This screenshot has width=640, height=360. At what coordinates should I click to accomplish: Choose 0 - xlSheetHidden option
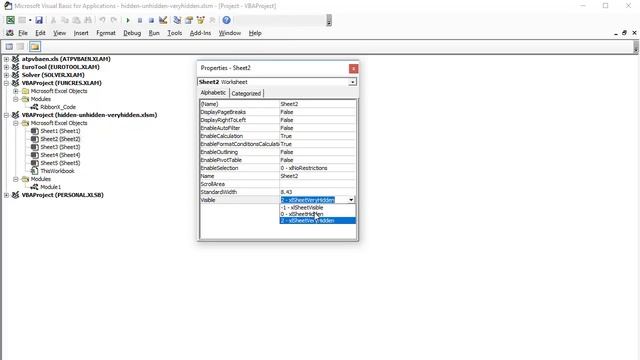[318, 214]
